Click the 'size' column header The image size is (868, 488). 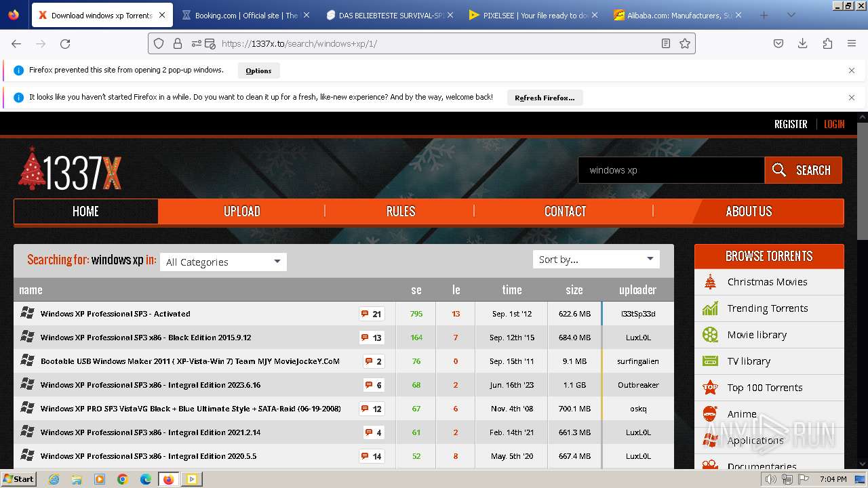tap(574, 289)
